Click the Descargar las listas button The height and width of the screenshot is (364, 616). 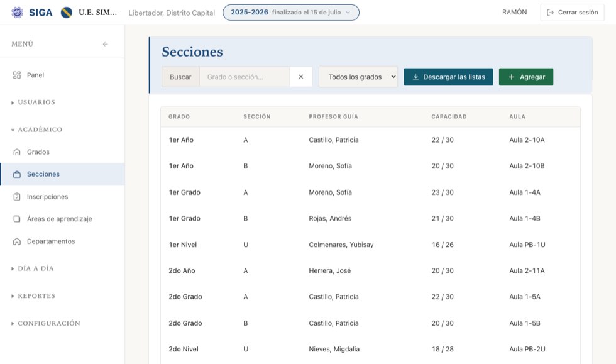tap(448, 77)
